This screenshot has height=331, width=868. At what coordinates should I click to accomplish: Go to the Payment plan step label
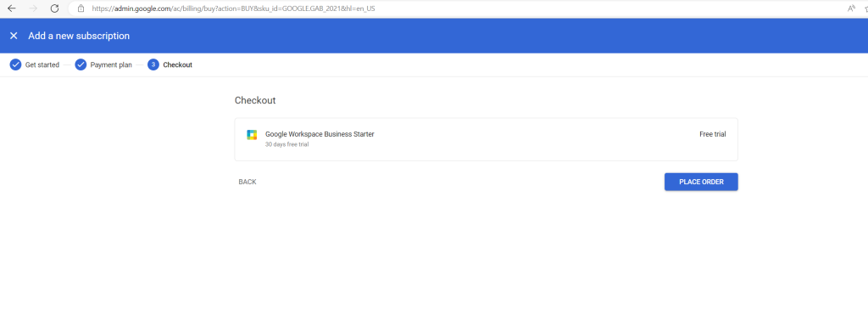click(x=111, y=65)
